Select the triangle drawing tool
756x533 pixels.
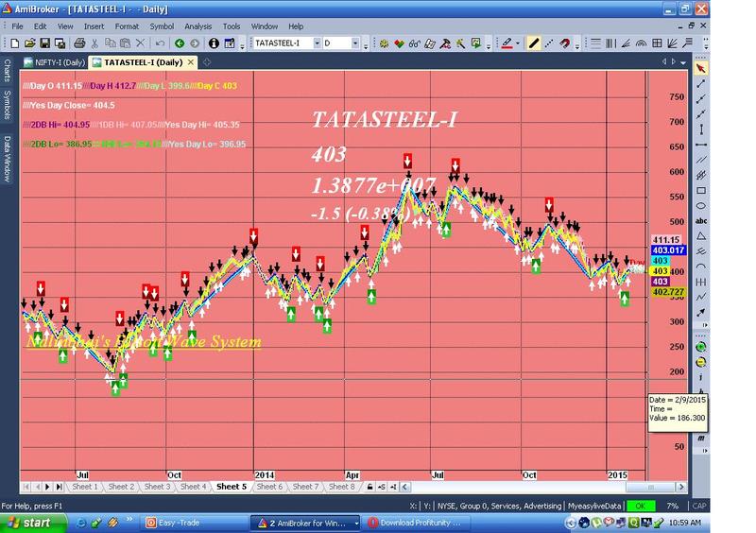pyautogui.click(x=701, y=236)
